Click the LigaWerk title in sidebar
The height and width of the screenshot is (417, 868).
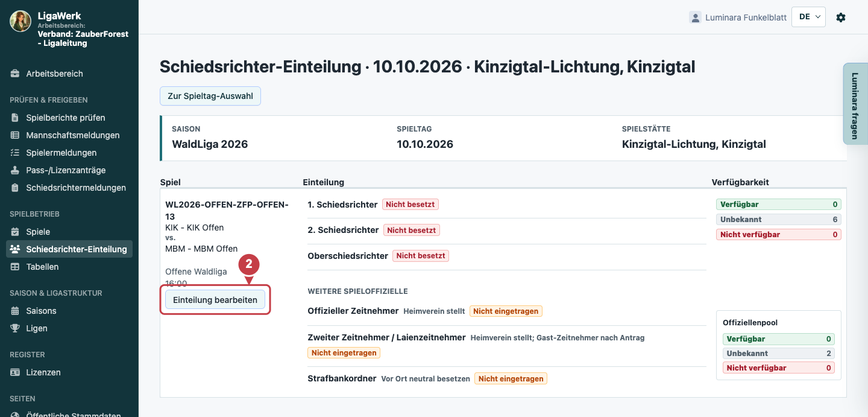click(x=59, y=16)
